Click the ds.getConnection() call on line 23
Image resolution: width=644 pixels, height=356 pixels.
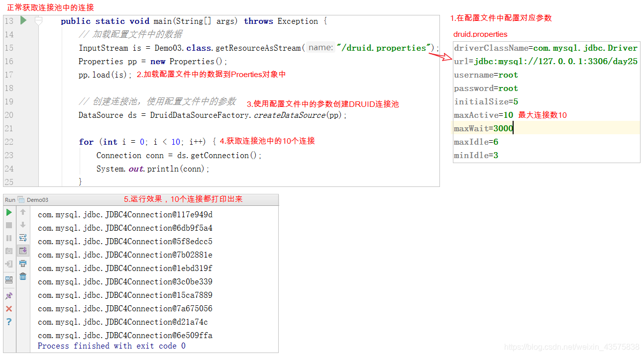219,156
